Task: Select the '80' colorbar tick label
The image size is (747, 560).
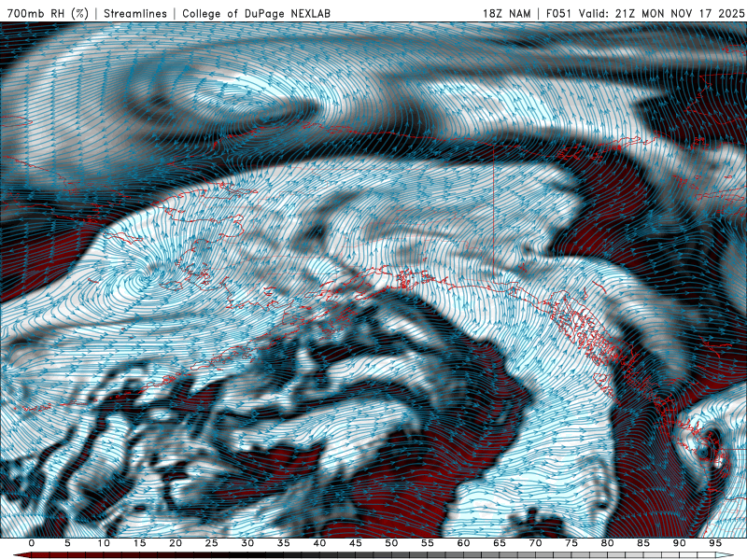Action: [607, 543]
